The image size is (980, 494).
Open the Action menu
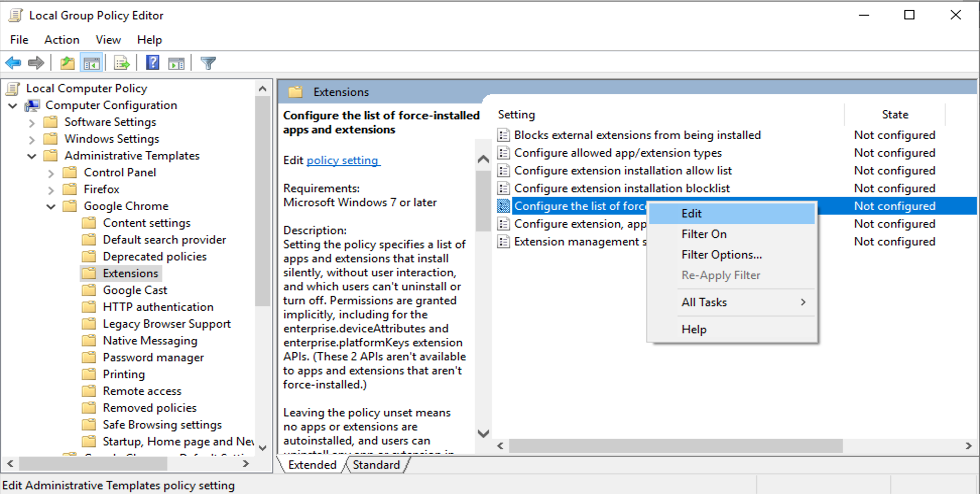(x=62, y=40)
